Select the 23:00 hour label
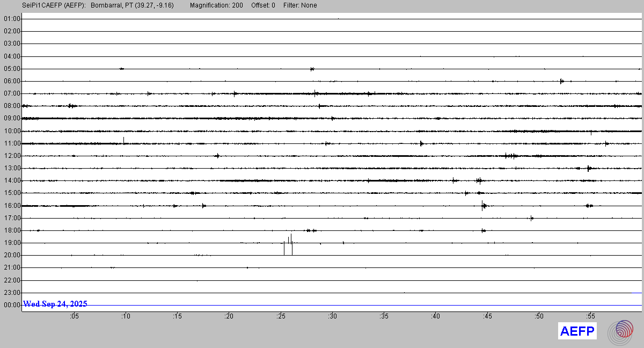Screen dimensions: 644x348 click(x=12, y=293)
